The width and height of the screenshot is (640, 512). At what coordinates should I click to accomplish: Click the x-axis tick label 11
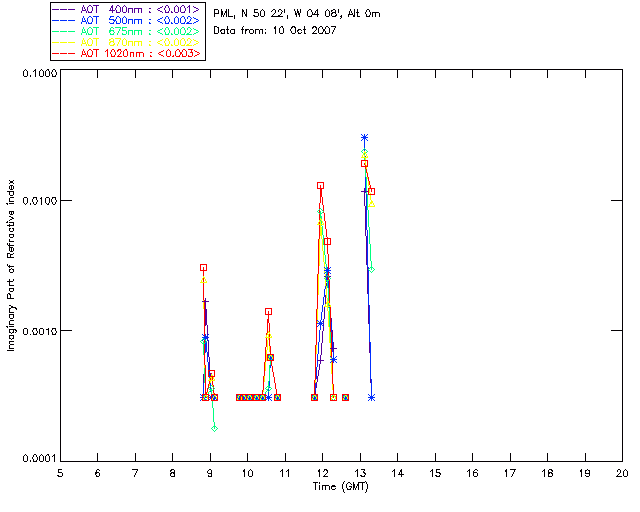(285, 473)
